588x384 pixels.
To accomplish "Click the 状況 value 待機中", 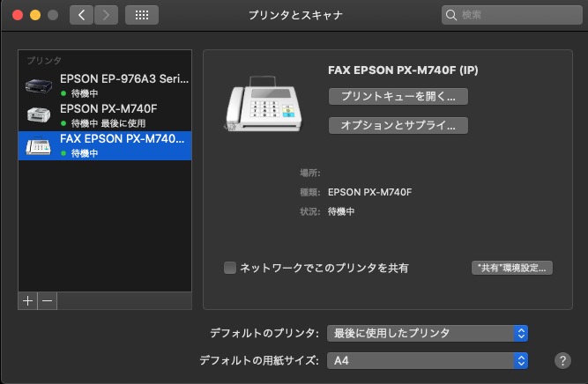I will point(341,211).
